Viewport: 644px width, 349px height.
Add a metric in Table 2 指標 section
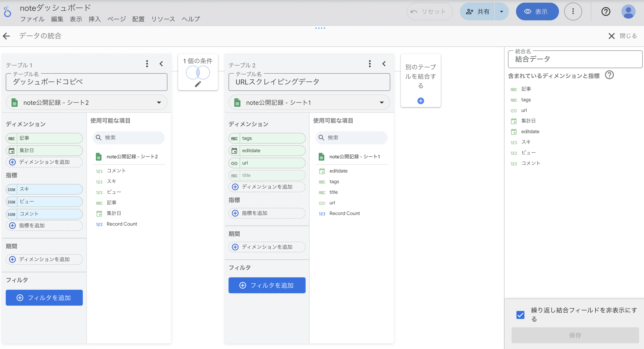coord(267,213)
